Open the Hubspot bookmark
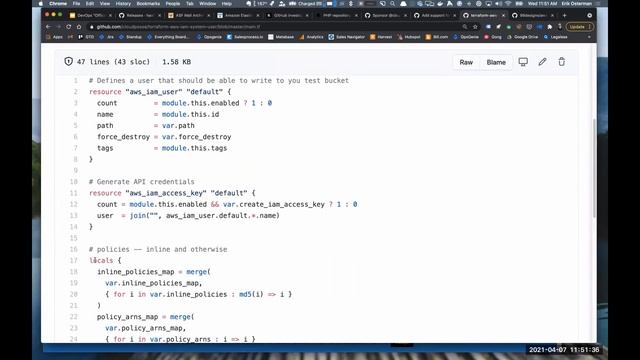Image resolution: width=640 pixels, height=360 pixels. coord(409,37)
